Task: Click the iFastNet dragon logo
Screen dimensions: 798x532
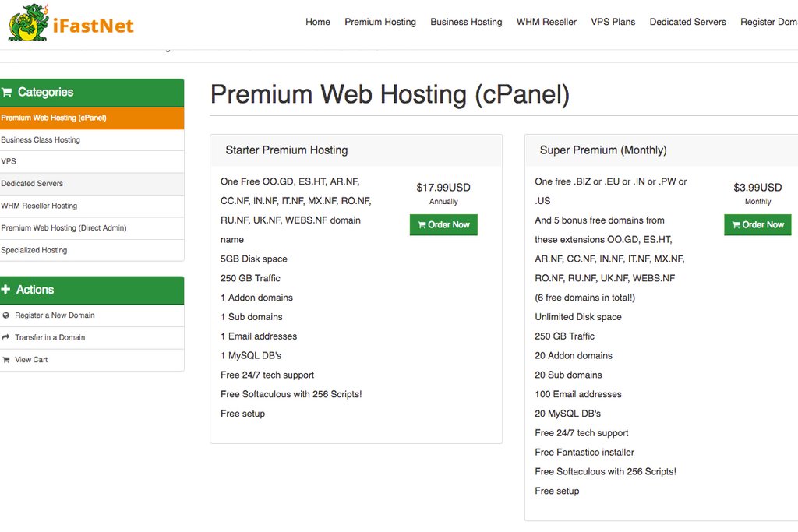Action: point(29,23)
